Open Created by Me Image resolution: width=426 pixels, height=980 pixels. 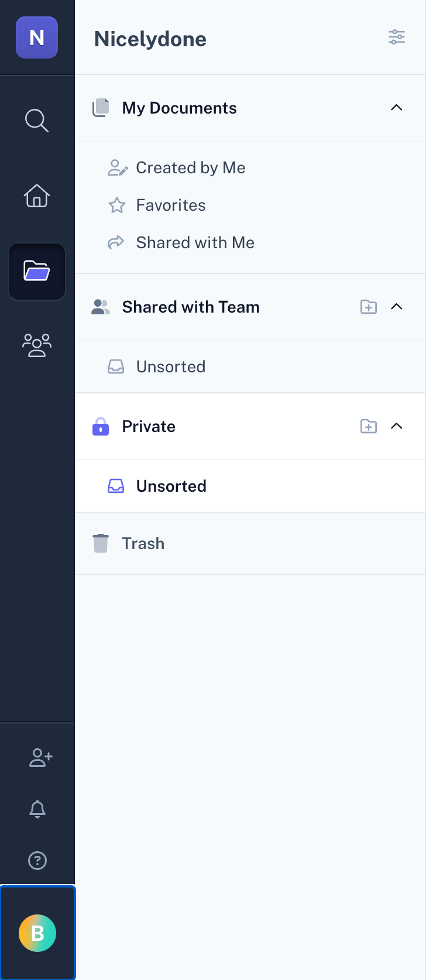click(190, 168)
